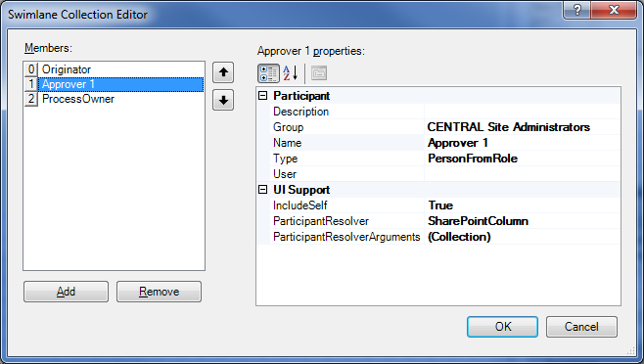Collapse the UI Support category
The image size is (644, 364).
pyautogui.click(x=263, y=190)
